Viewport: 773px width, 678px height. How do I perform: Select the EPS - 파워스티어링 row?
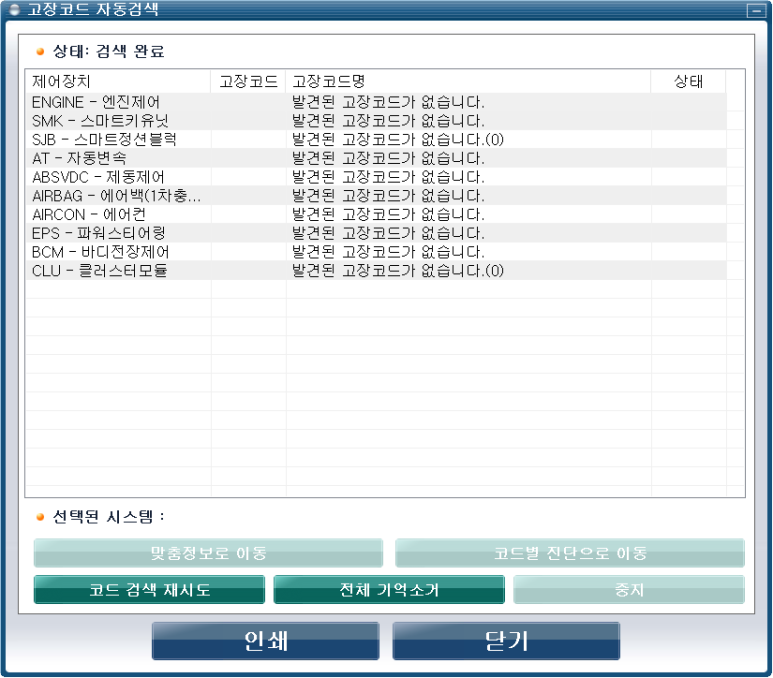click(x=376, y=233)
